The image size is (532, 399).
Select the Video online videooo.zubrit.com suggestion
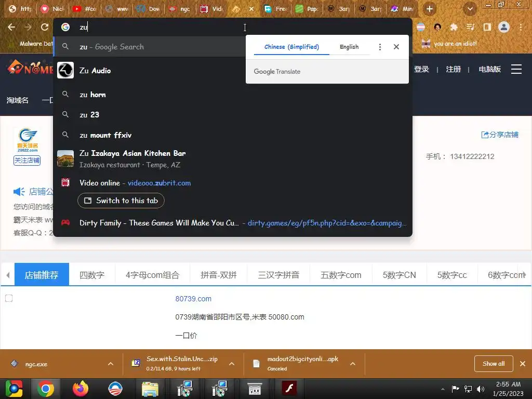pos(233,183)
